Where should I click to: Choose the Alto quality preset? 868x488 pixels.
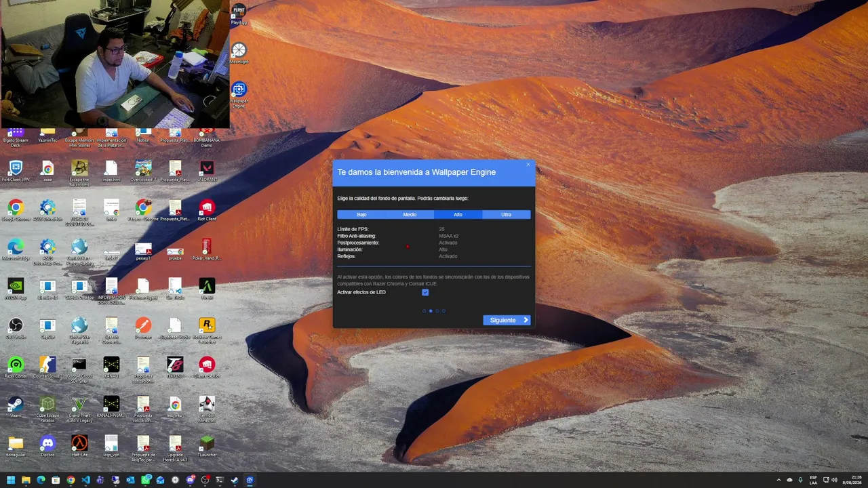[458, 215]
